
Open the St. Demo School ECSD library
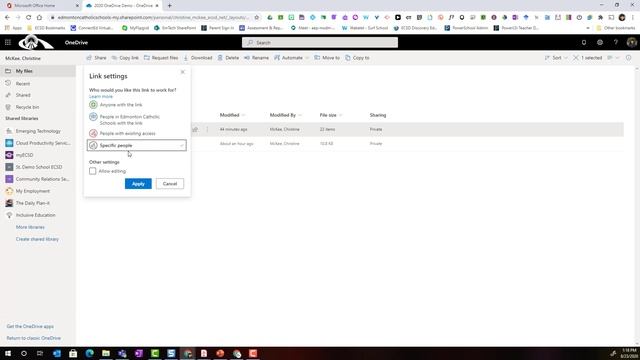pos(38,167)
